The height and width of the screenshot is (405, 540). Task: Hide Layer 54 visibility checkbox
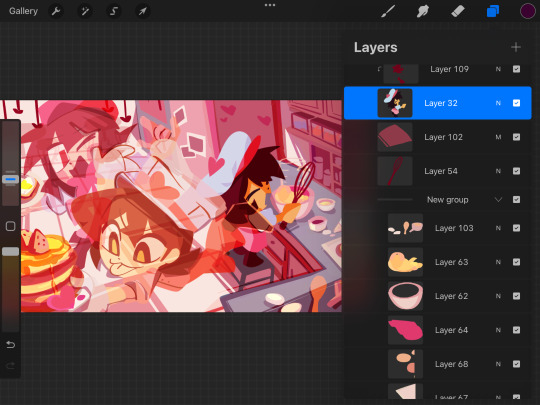pyautogui.click(x=516, y=171)
